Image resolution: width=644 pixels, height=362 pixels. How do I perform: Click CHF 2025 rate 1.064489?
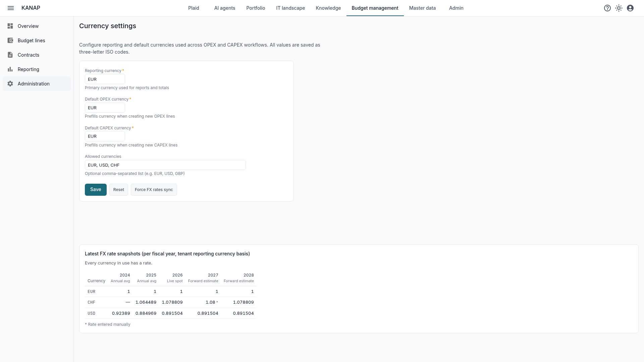146,302
